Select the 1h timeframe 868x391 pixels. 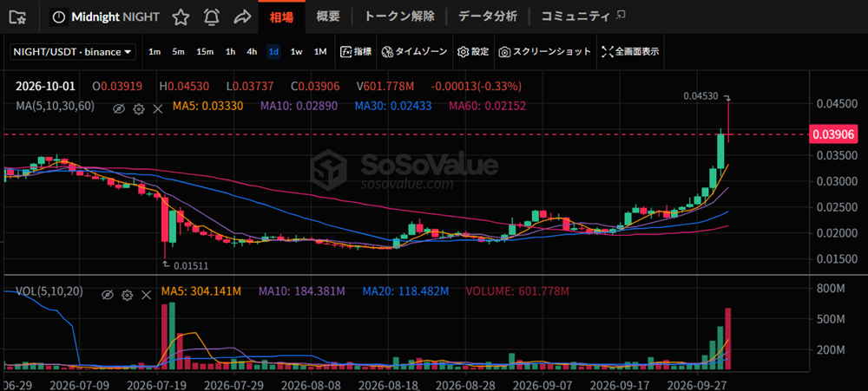click(x=230, y=52)
